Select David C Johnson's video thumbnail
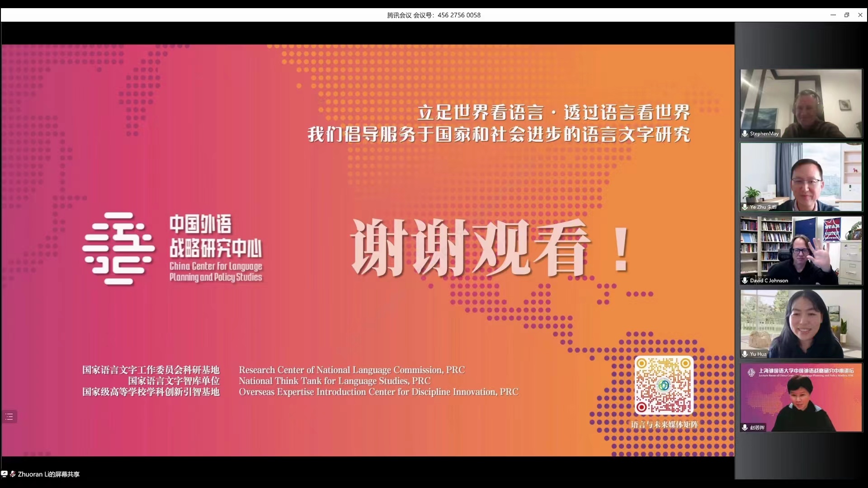The image size is (868, 488). (x=801, y=250)
